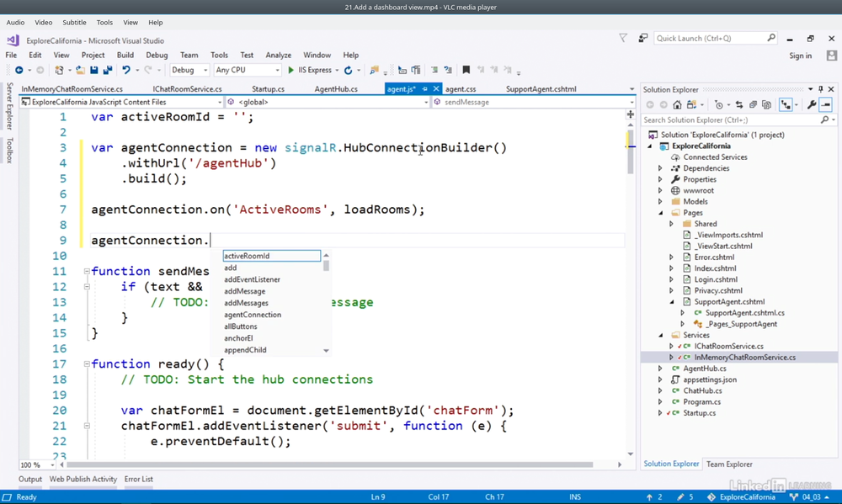Image resolution: width=842 pixels, height=504 pixels.
Task: Toggle auto-hide pin on Solution Explorer panel
Action: [x=820, y=89]
